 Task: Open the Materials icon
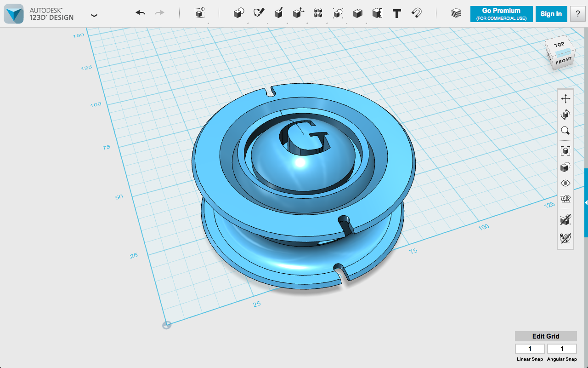click(456, 13)
